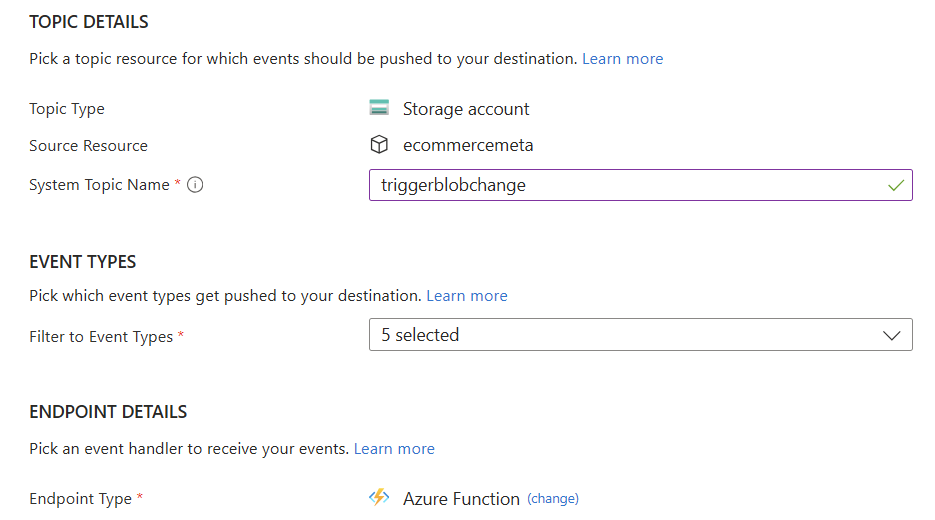Open Learn more link under Endpoint Details
Viewport: 935px width, 520px height.
point(394,448)
